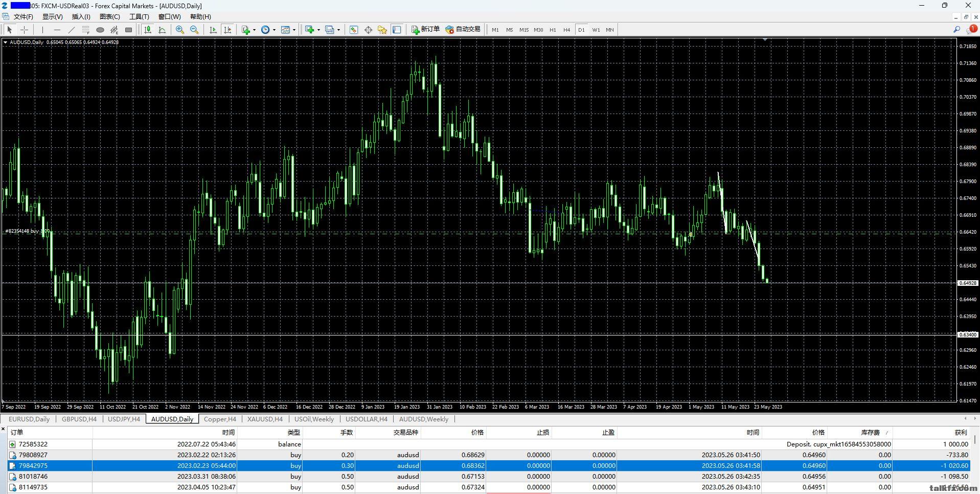980x494 pixels.
Task: Expand the indicators dropdown arrow
Action: [254, 30]
